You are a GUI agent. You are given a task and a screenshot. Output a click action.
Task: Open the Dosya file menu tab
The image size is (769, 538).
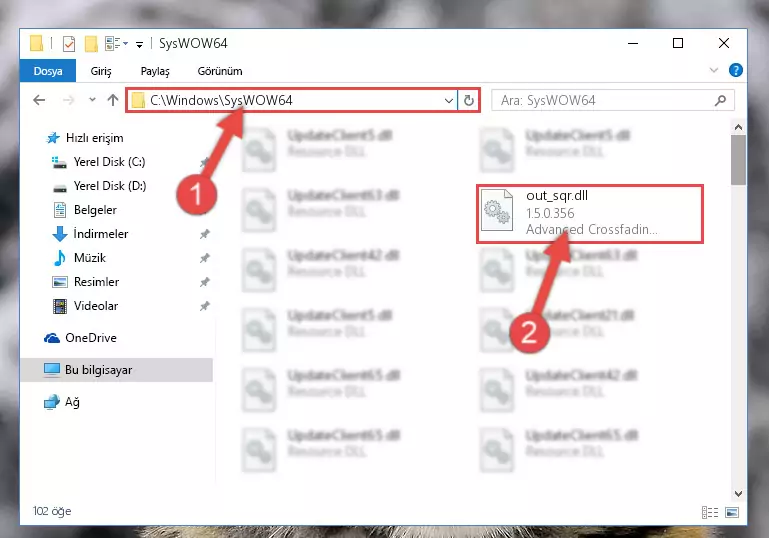(x=48, y=71)
